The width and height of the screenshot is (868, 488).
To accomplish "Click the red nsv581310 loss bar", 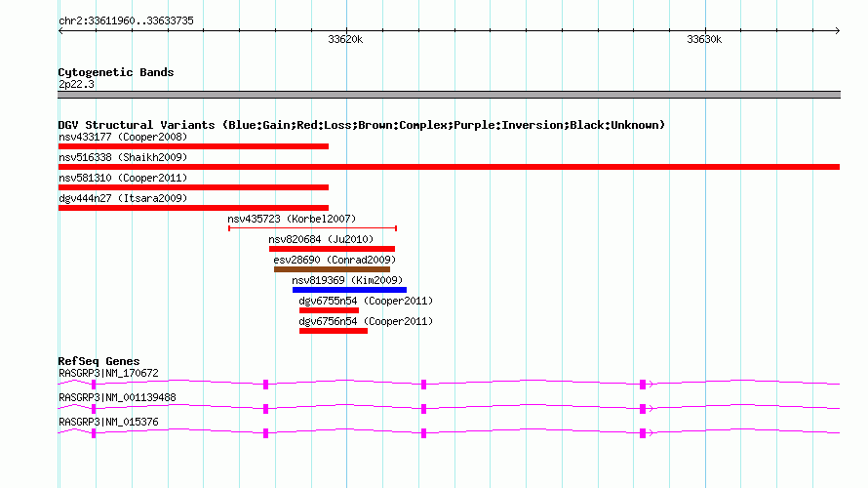I will [193, 187].
